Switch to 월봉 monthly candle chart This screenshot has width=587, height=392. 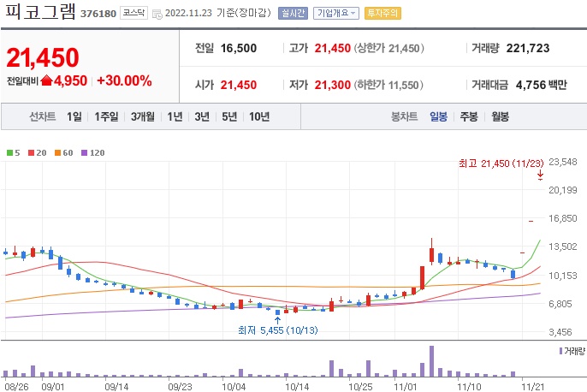(x=500, y=117)
